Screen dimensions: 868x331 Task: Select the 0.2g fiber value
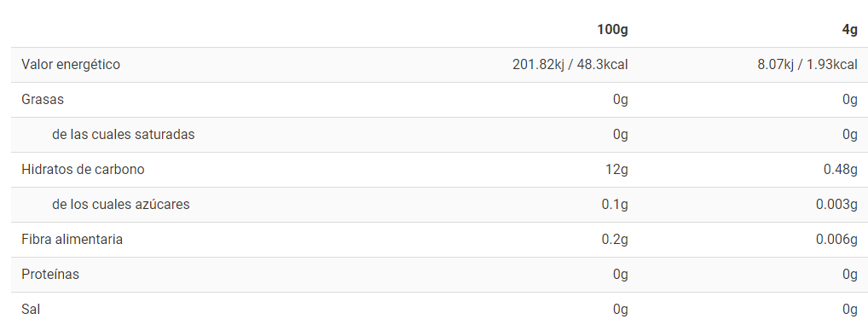[615, 240]
